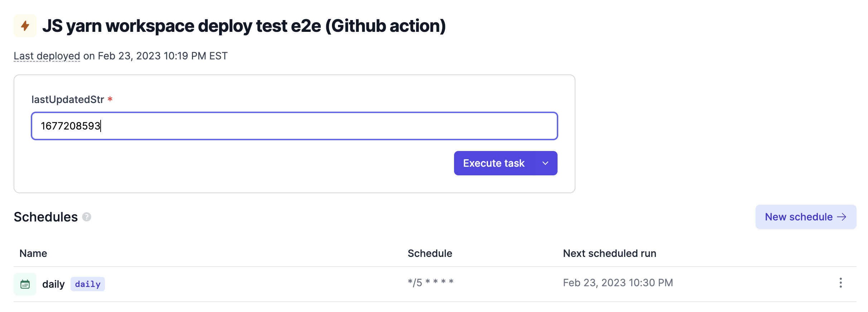Click the red required asterisk marker
The width and height of the screenshot is (868, 312).
(x=110, y=99)
